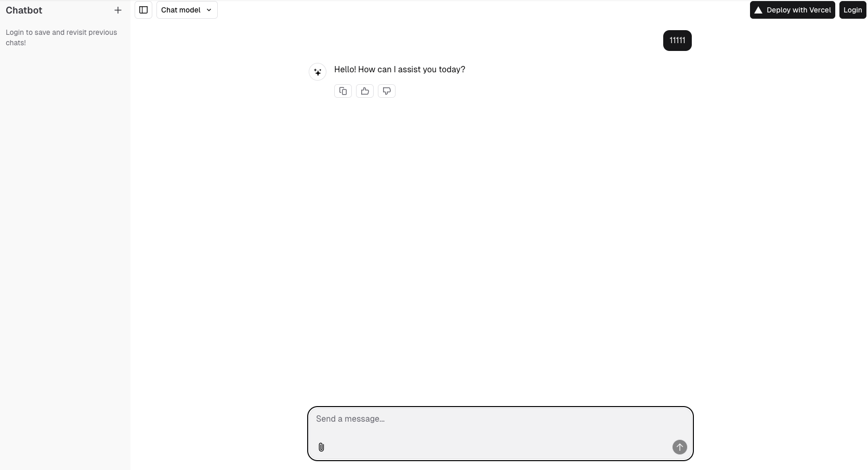Click the Vercel triangle logo
This screenshot has width=868, height=470.
point(758,10)
